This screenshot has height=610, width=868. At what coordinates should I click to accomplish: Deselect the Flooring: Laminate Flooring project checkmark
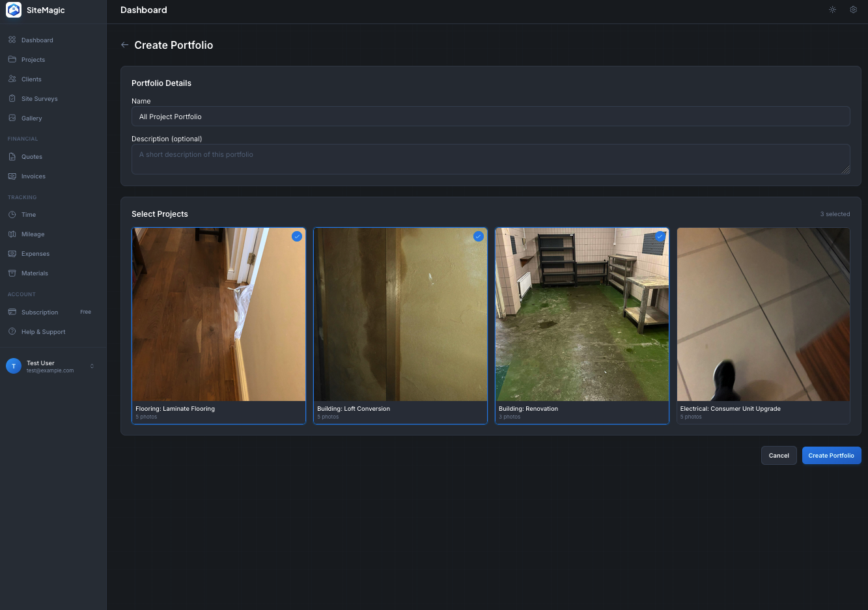297,236
